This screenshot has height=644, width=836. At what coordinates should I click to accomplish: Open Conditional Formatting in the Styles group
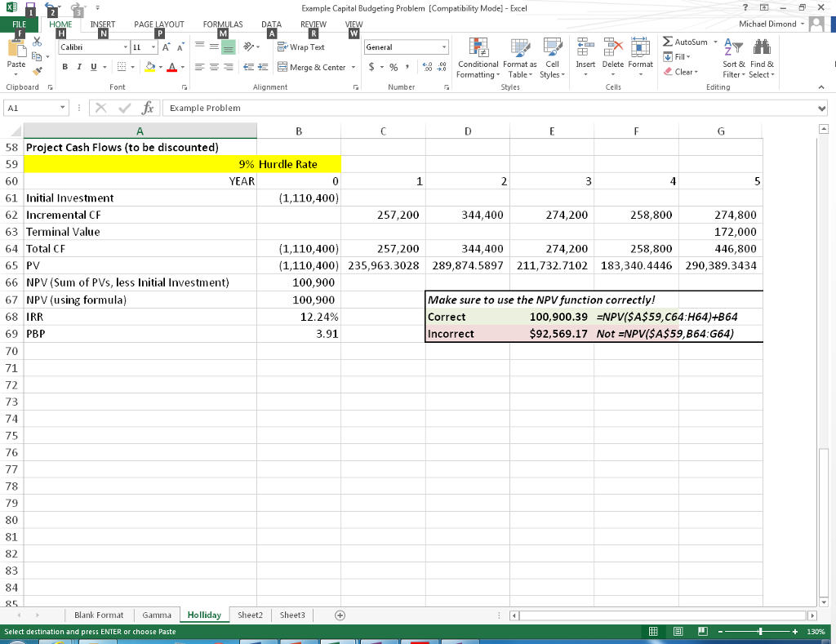pos(479,47)
